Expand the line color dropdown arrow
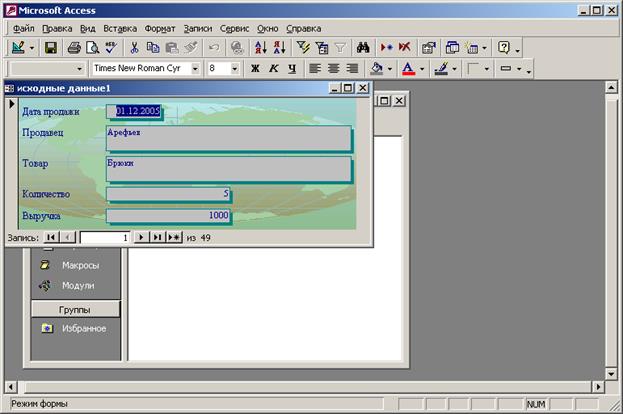 455,69
